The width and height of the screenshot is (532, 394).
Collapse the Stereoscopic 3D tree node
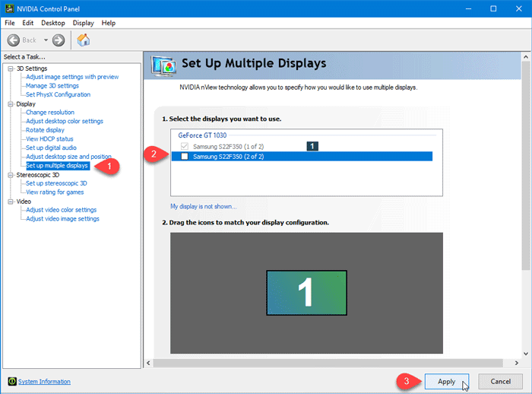(x=11, y=175)
